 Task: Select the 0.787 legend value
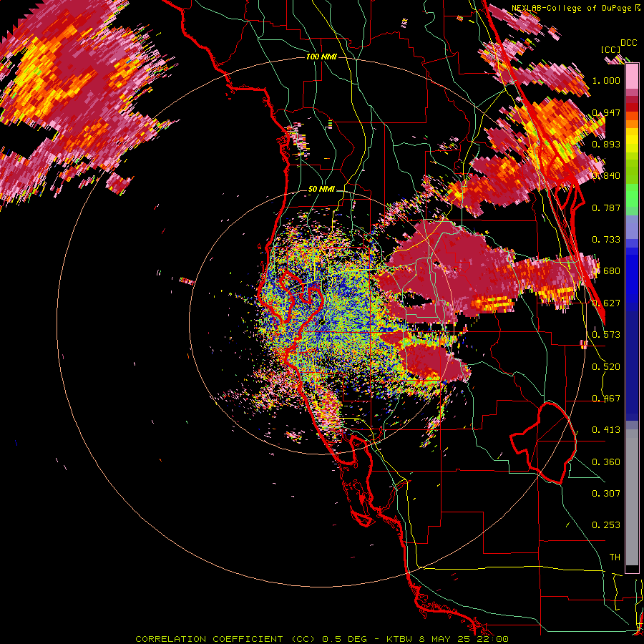coord(606,208)
